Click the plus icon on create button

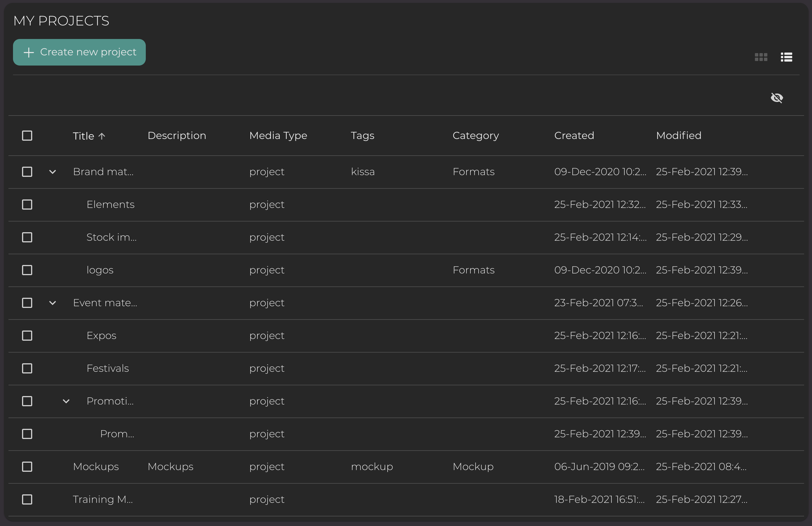pyautogui.click(x=29, y=52)
